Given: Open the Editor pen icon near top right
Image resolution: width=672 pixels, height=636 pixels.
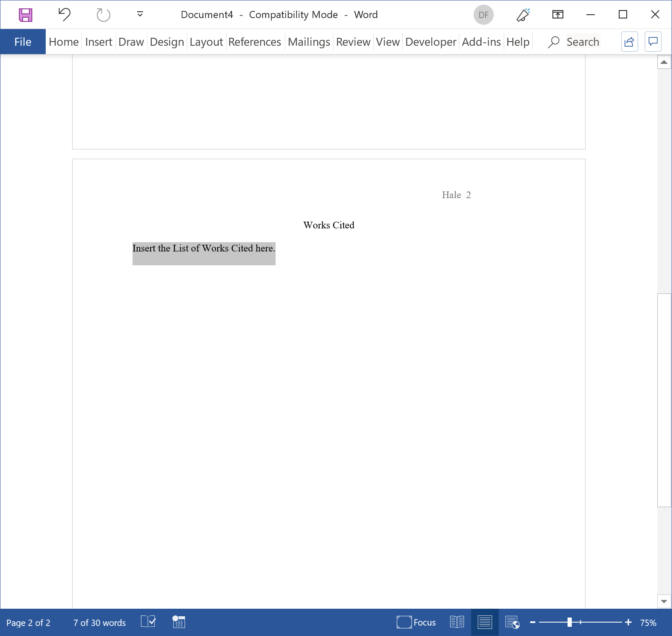Looking at the screenshot, I should [522, 15].
